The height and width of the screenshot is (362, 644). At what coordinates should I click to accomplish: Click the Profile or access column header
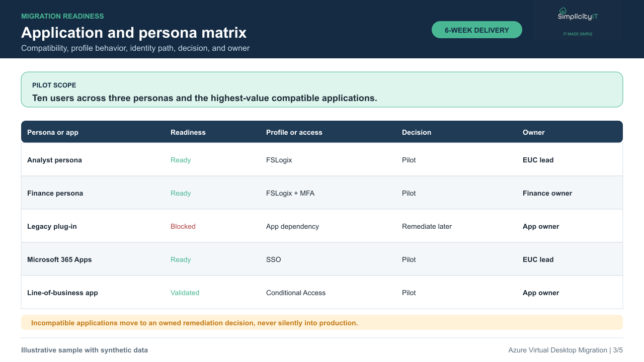294,132
